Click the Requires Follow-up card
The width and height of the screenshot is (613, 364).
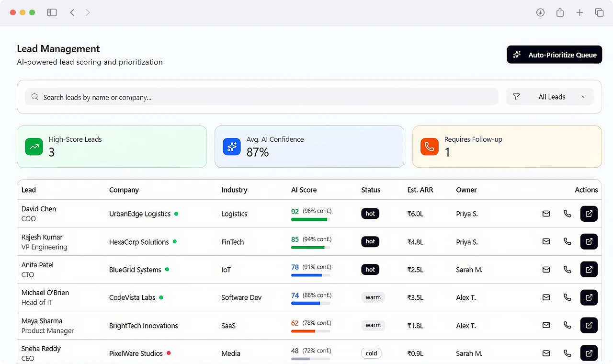tap(507, 147)
